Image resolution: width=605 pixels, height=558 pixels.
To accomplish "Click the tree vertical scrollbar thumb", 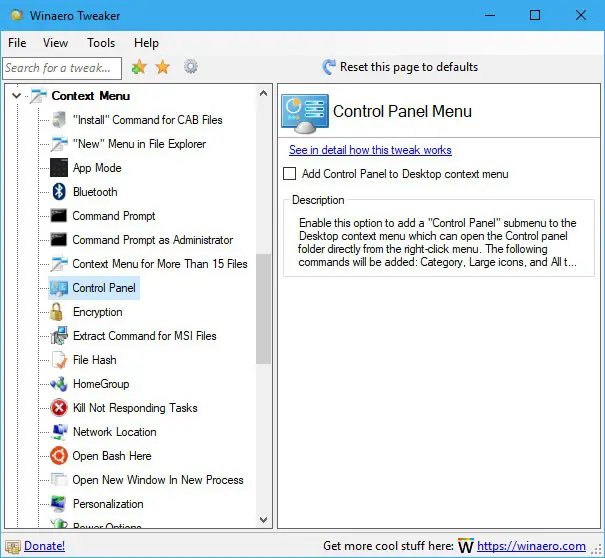I will [x=263, y=309].
